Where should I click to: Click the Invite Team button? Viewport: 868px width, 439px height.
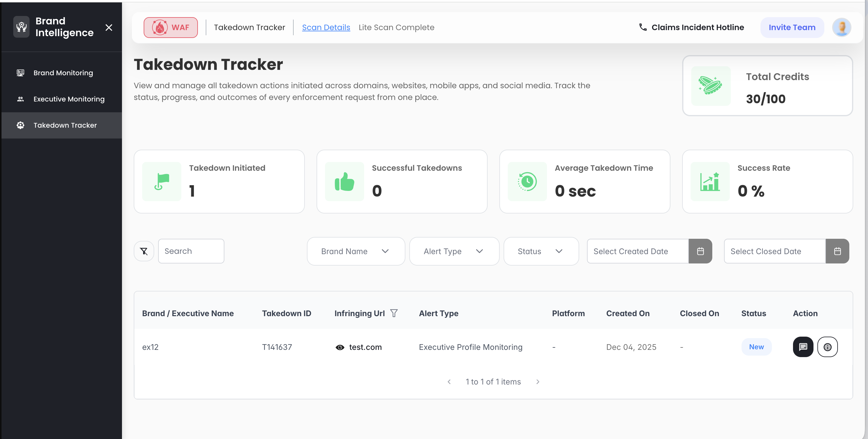click(792, 27)
